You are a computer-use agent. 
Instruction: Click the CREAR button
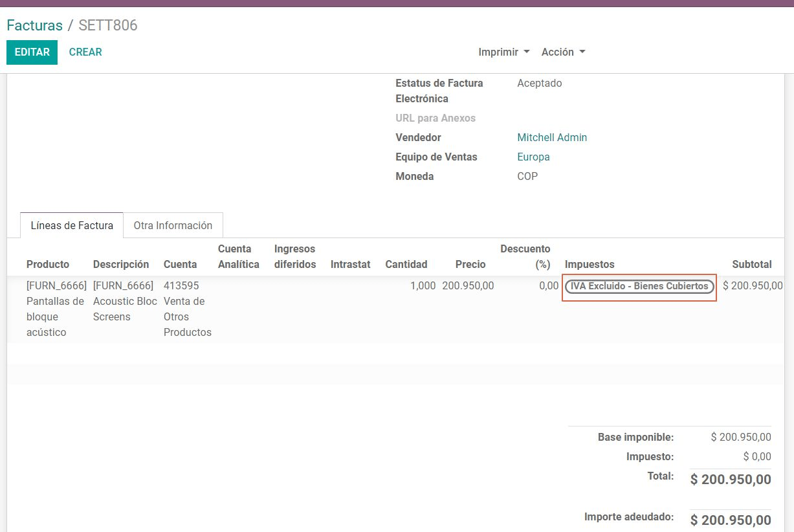85,52
